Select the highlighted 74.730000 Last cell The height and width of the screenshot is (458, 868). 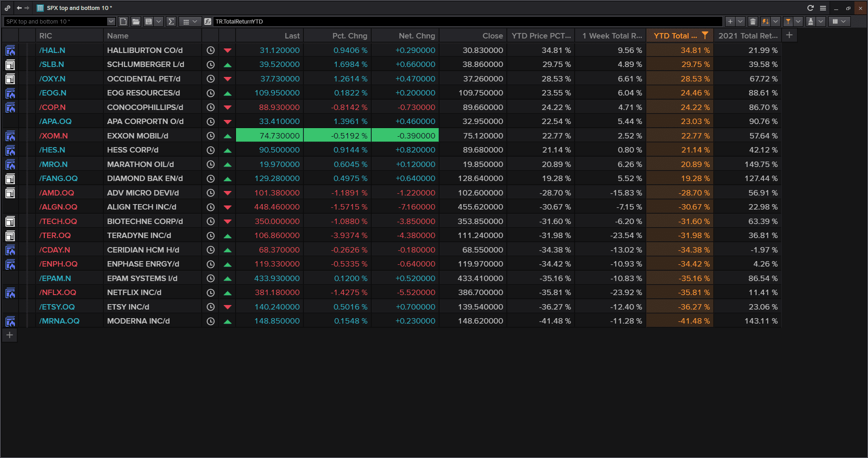pyautogui.click(x=269, y=136)
